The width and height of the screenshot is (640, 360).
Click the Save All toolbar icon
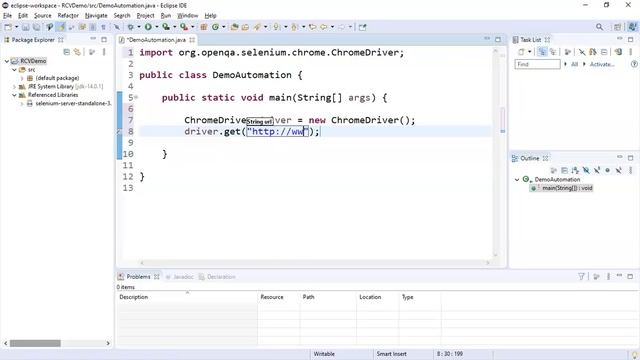pyautogui.click(x=36, y=27)
